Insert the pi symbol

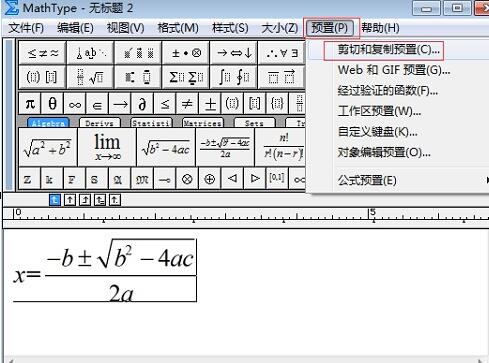pyautogui.click(x=30, y=104)
